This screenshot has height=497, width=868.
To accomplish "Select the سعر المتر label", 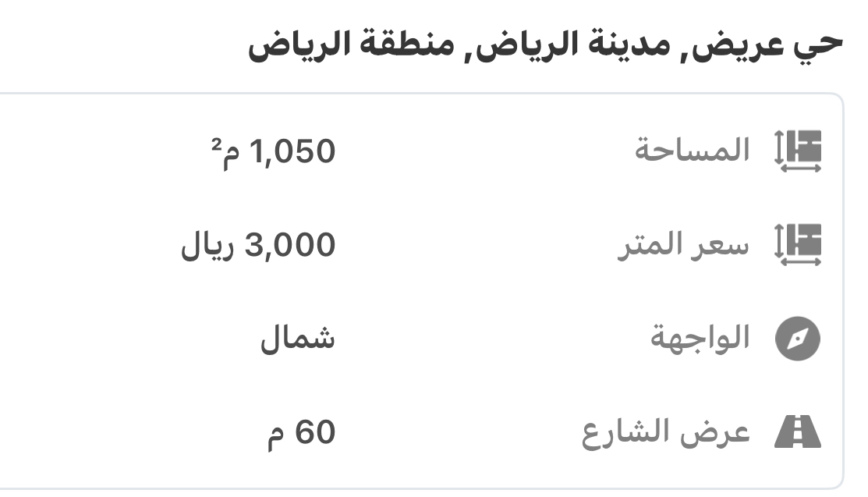I will point(684,245).
